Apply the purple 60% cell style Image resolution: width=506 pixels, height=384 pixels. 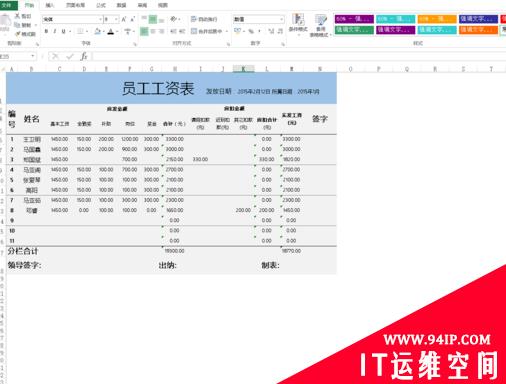tap(354, 19)
